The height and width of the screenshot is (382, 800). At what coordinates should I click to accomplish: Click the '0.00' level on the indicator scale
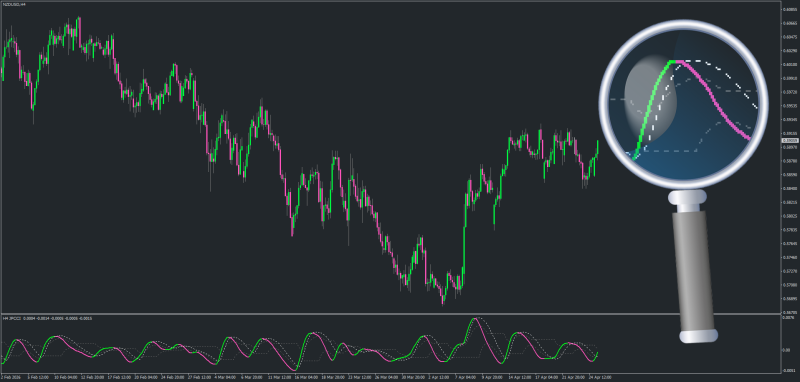point(787,350)
